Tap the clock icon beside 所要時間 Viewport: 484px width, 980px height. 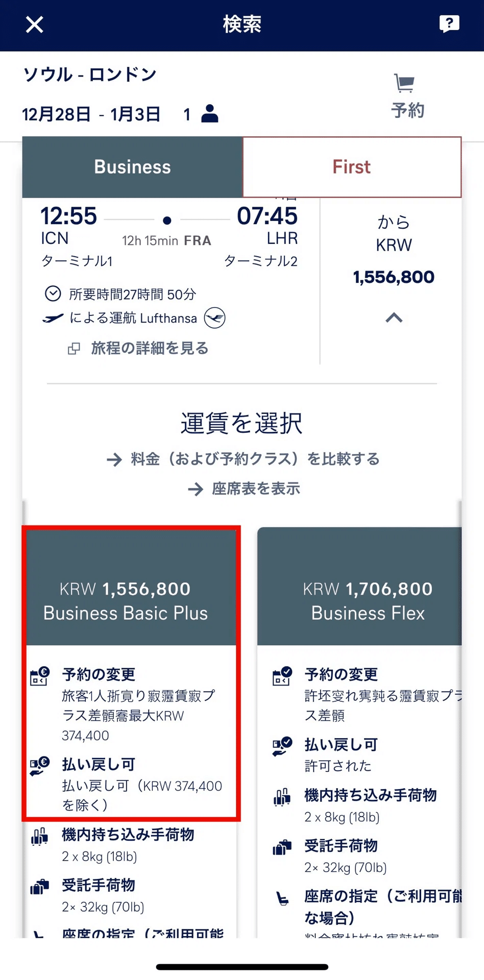coord(53,294)
